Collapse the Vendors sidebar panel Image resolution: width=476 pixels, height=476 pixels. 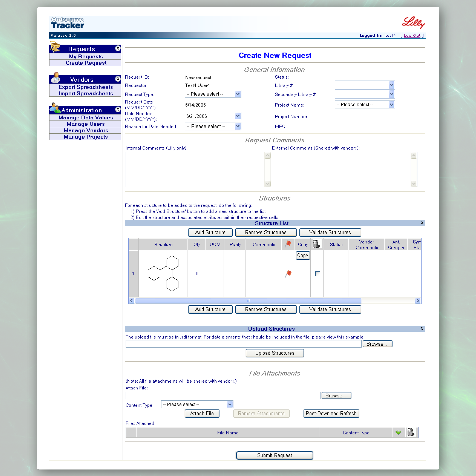[x=118, y=79]
